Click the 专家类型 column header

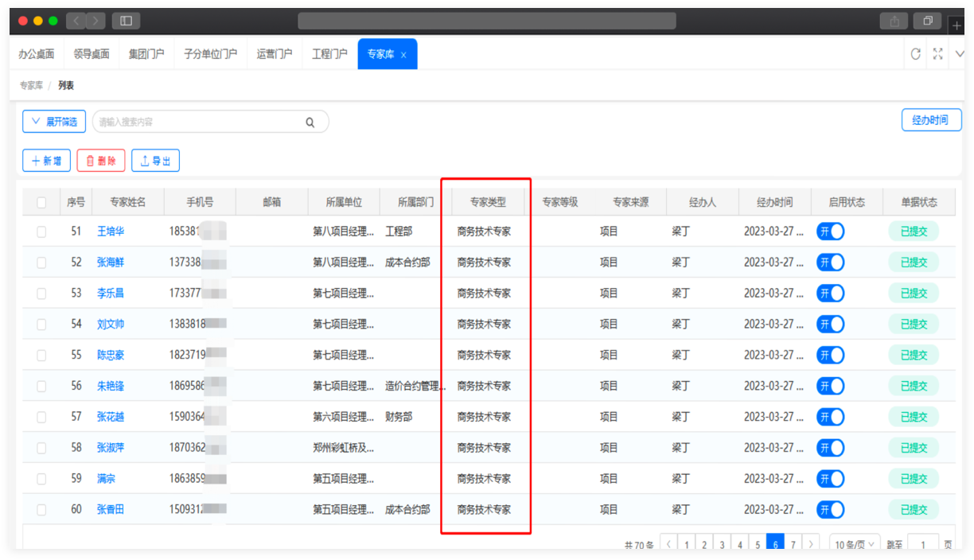coord(488,202)
